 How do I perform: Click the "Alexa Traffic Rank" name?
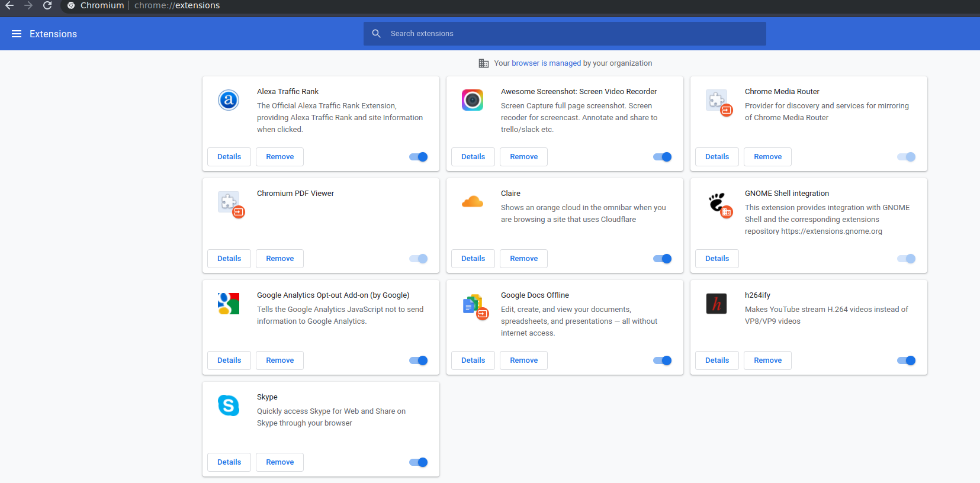288,92
